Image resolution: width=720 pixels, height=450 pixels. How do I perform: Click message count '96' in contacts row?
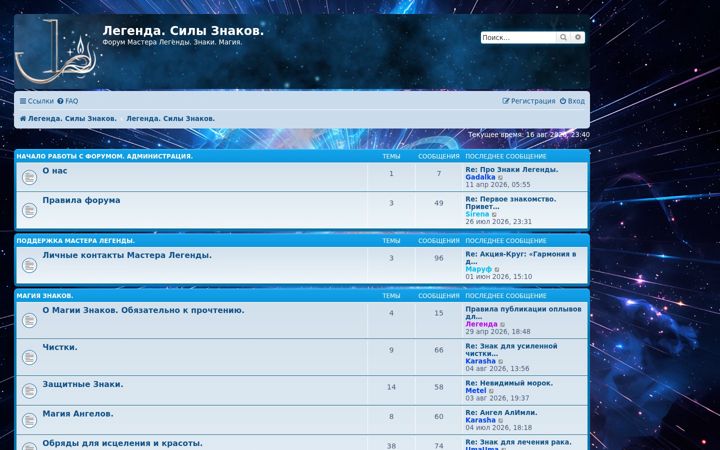click(439, 258)
